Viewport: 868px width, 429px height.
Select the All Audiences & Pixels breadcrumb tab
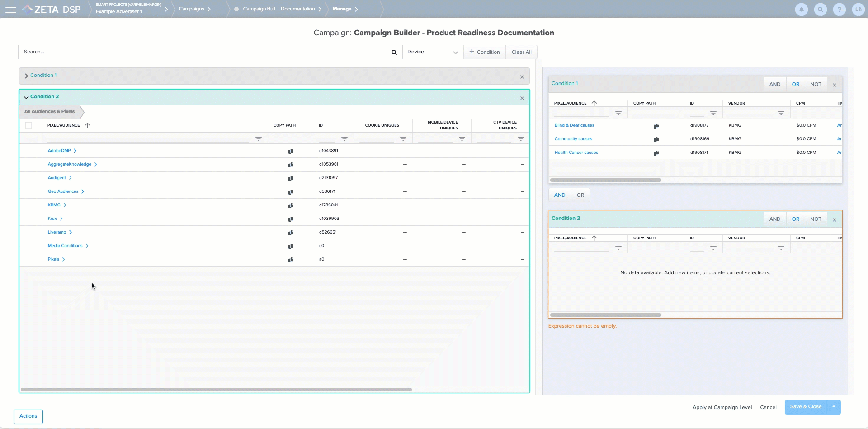coord(49,111)
